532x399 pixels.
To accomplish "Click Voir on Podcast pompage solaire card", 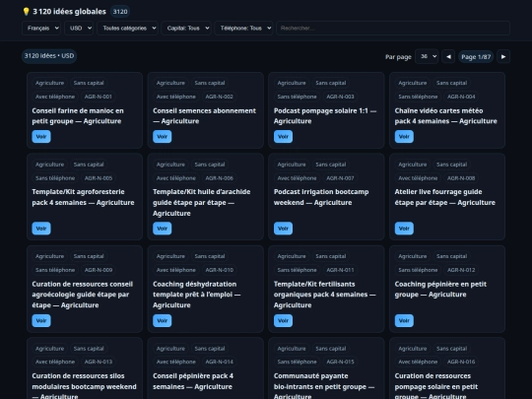I will [x=284, y=136].
